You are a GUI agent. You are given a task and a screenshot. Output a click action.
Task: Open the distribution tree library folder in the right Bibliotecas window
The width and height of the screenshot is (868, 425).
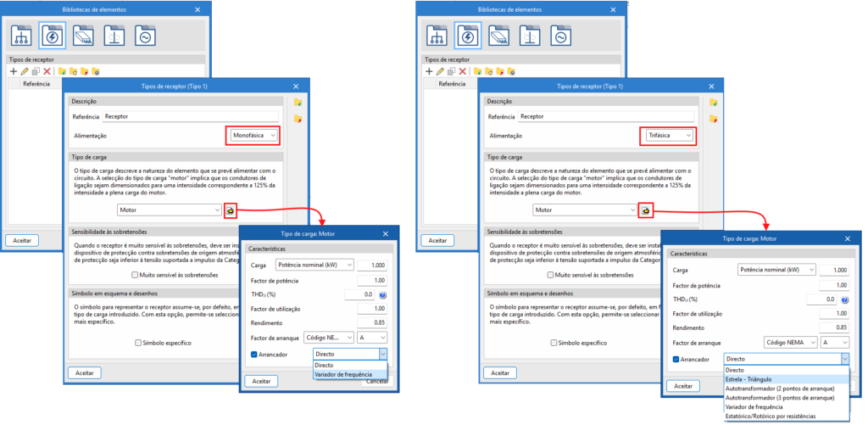pos(437,36)
